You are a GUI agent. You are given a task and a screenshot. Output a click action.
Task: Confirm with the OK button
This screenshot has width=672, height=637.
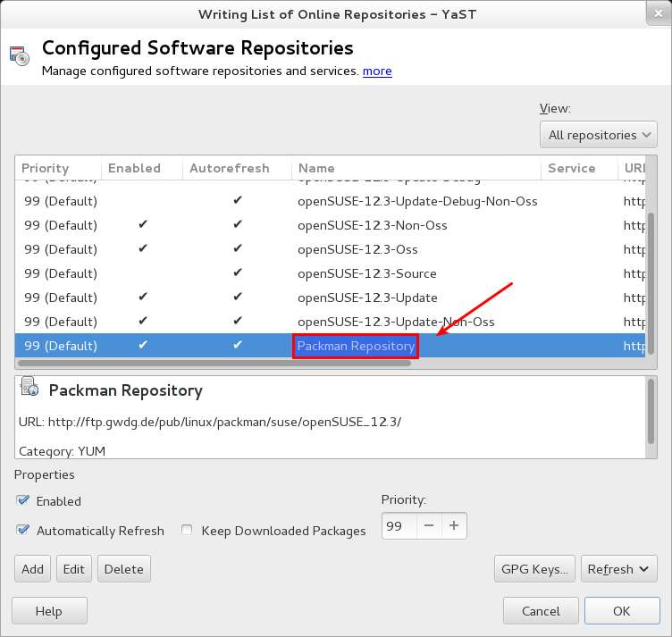[x=622, y=611]
